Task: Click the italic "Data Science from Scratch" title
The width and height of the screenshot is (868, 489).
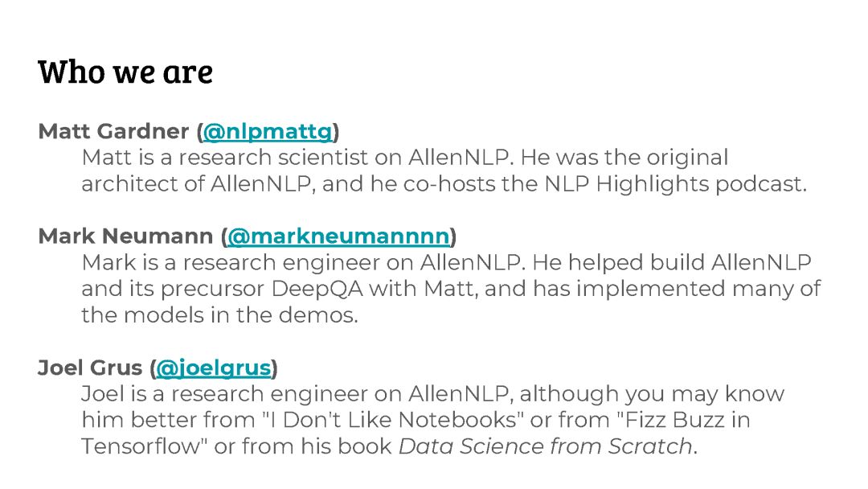Action: tap(545, 446)
